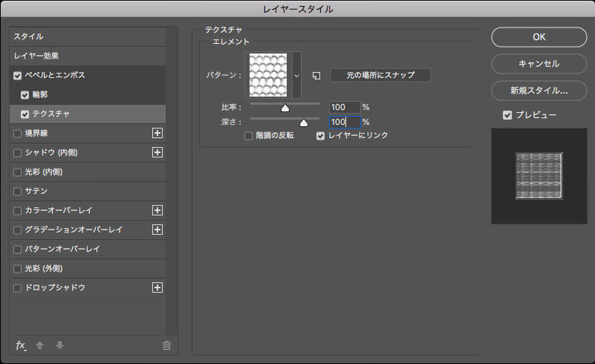Click the style preview thumbnail

coord(539,176)
